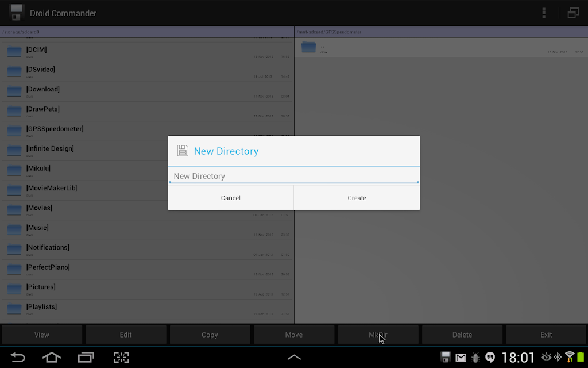The height and width of the screenshot is (368, 588).
Task: Focus the New Directory name field
Action: point(294,176)
